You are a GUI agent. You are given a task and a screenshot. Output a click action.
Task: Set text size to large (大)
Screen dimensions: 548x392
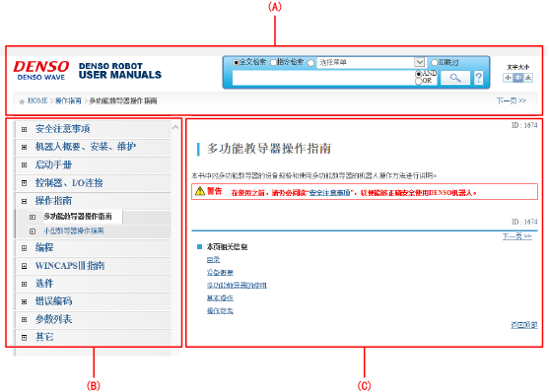pos(528,78)
